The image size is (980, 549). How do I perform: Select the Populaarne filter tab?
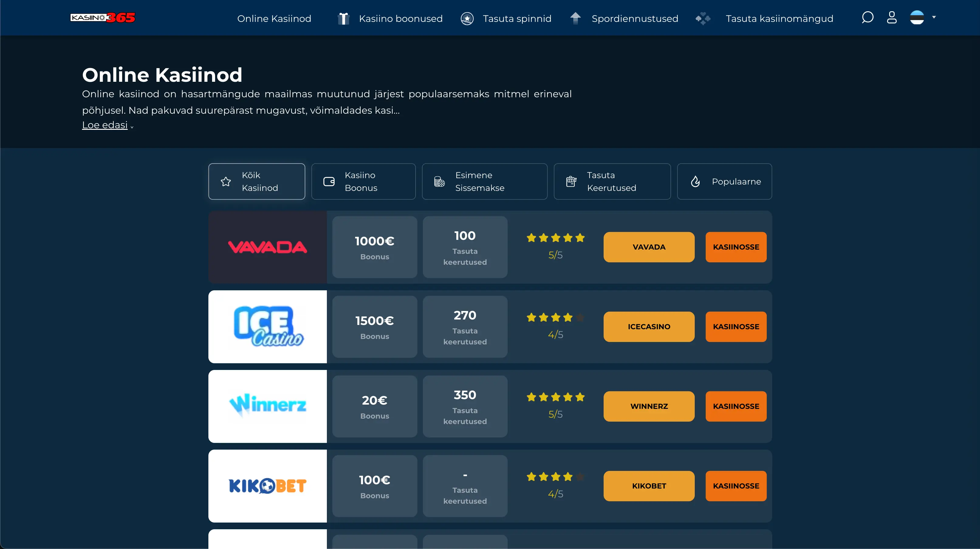click(724, 181)
